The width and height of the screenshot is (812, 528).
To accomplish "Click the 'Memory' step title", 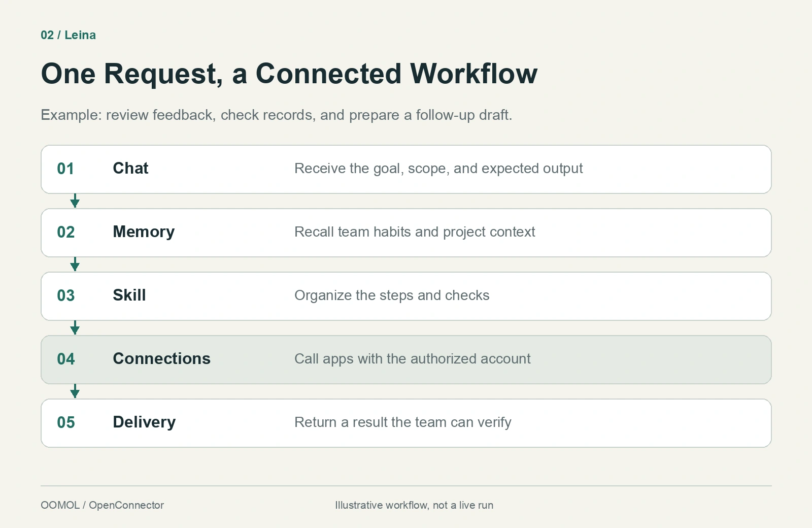I will point(144,232).
